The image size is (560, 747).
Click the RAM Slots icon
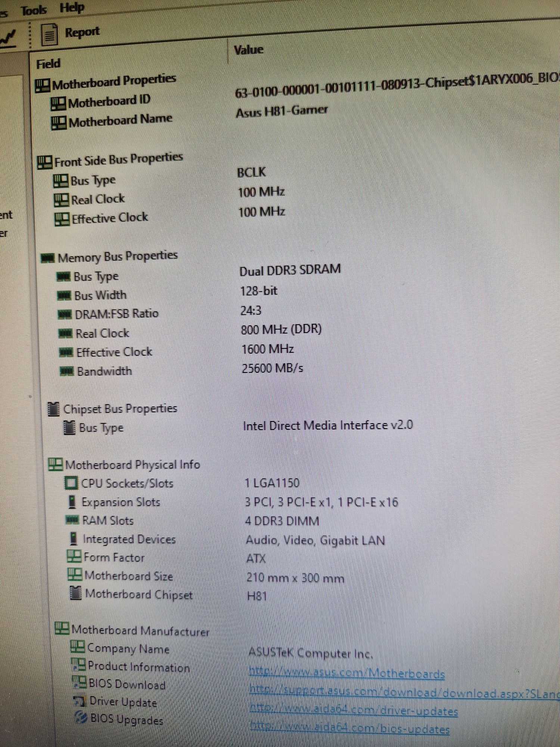click(72, 520)
